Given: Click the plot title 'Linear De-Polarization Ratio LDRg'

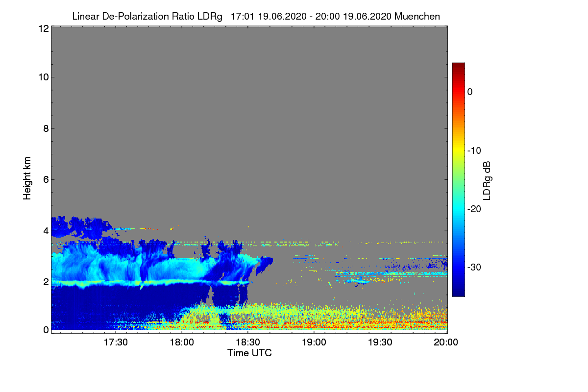Looking at the screenshot, I should (147, 16).
